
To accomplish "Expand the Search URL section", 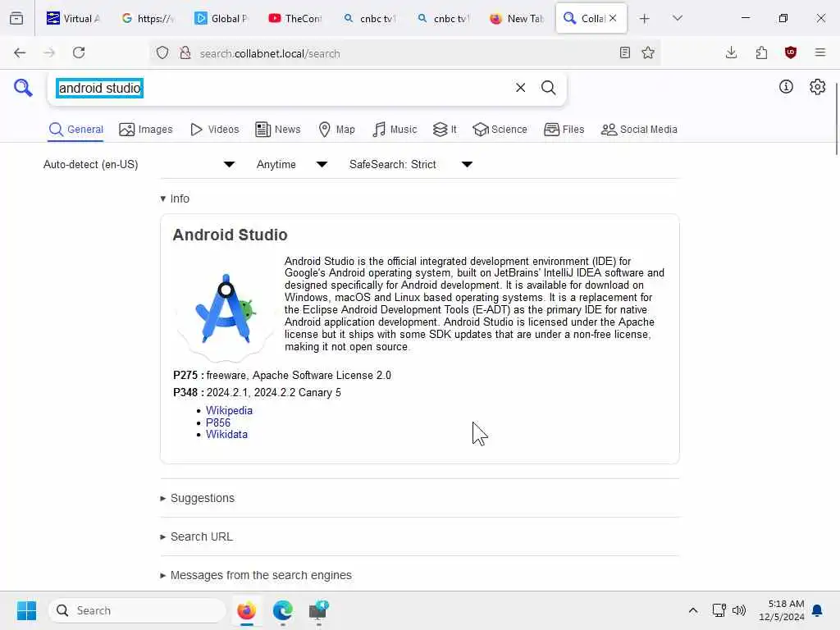I will pyautogui.click(x=196, y=536).
